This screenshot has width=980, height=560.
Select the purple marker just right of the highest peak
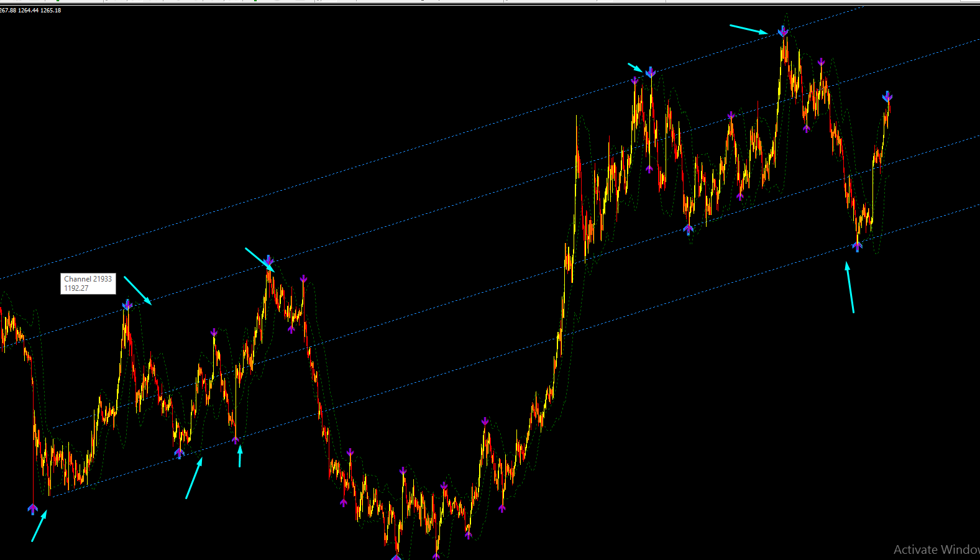pyautogui.click(x=822, y=62)
